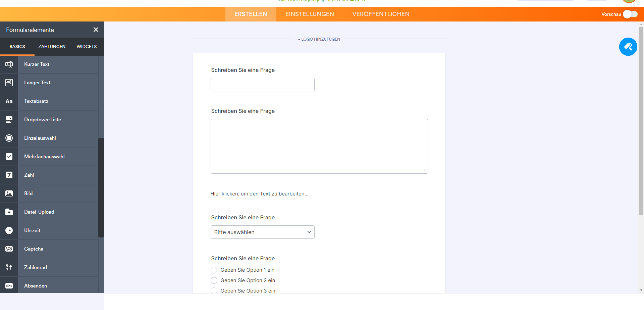Viewport: 644px width, 310px height.
Task: Open the blue form designer paint roller
Action: click(628, 47)
